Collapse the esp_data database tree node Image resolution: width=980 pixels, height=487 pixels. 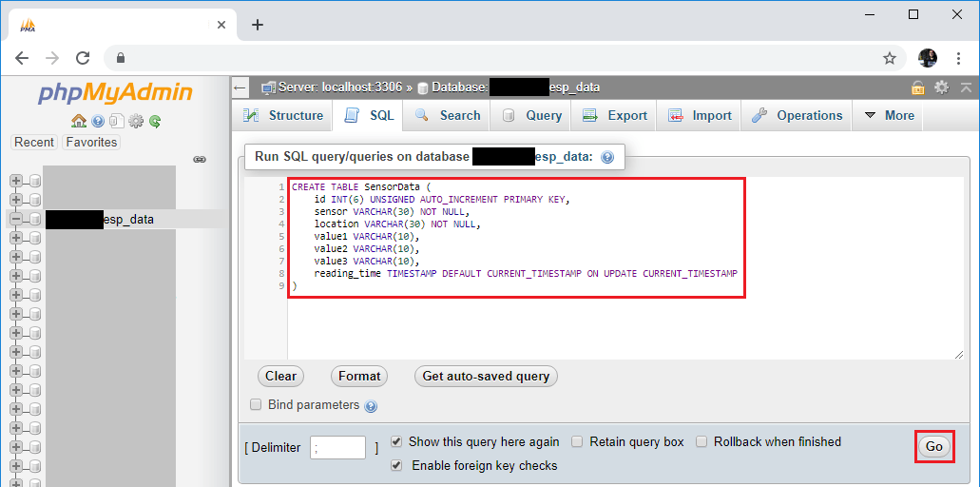click(x=15, y=219)
